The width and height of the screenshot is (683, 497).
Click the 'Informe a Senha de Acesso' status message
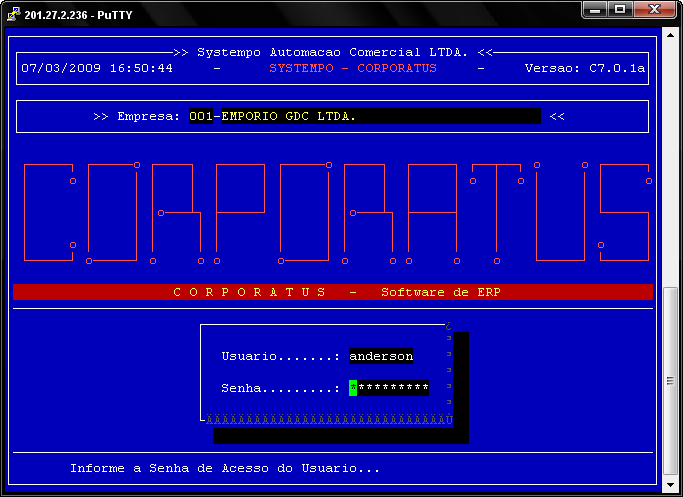tap(225, 468)
